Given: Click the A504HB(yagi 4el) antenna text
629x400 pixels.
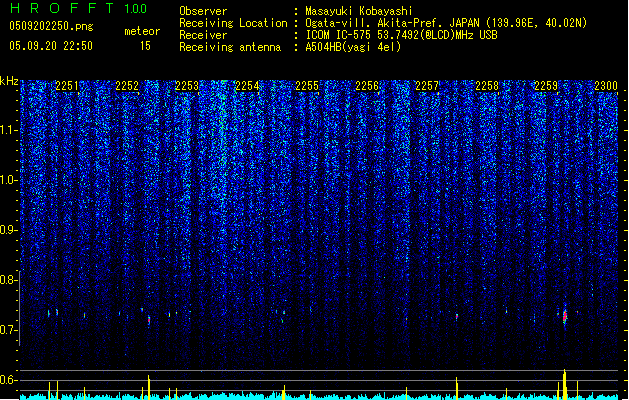Looking at the screenshot, I should click(x=353, y=47).
